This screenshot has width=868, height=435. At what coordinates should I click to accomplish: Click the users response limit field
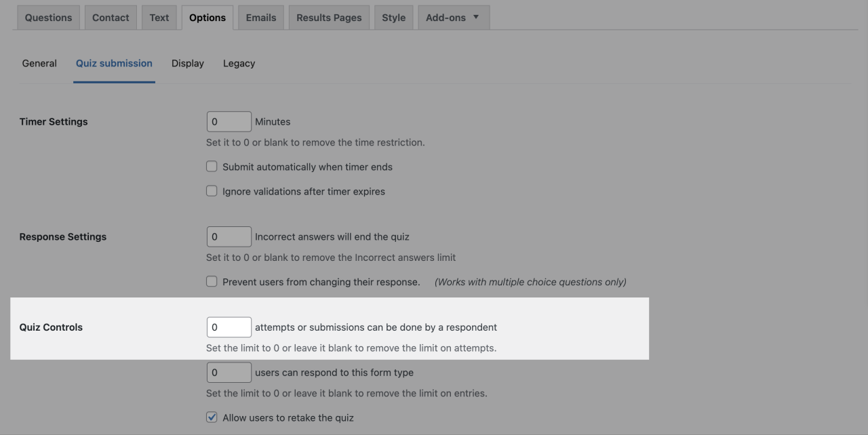[x=229, y=372]
